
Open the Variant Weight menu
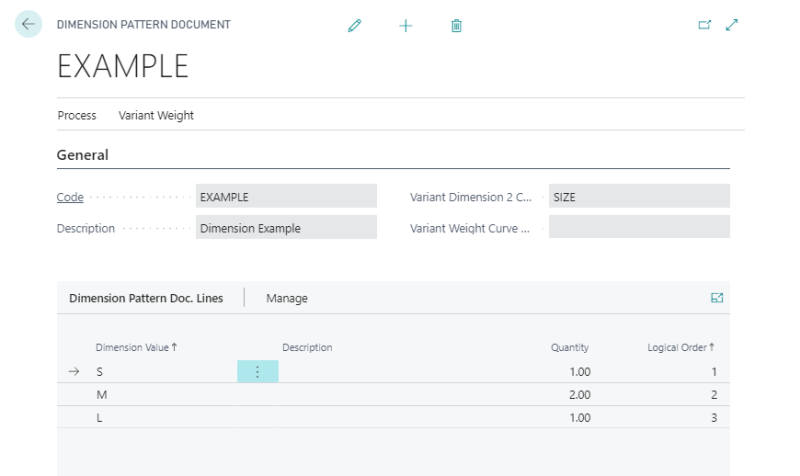coord(156,115)
